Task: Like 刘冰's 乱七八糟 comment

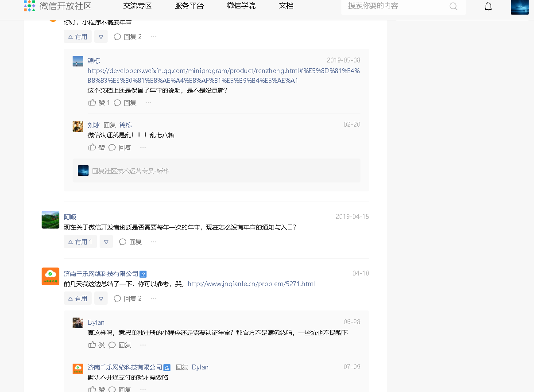Action: point(97,147)
